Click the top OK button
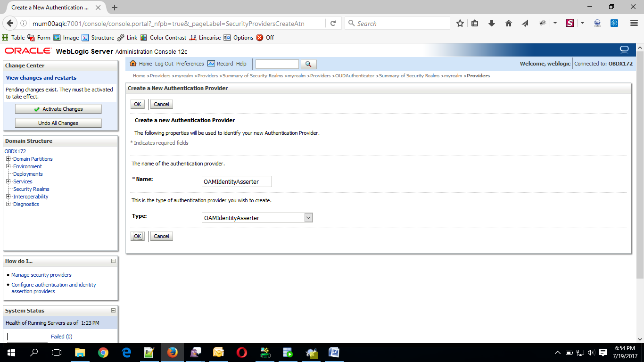This screenshot has width=644, height=362. [137, 104]
